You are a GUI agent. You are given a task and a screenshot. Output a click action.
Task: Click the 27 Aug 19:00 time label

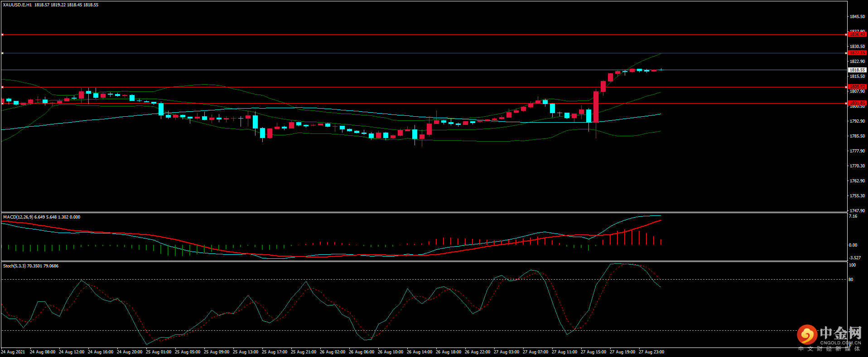click(x=622, y=352)
